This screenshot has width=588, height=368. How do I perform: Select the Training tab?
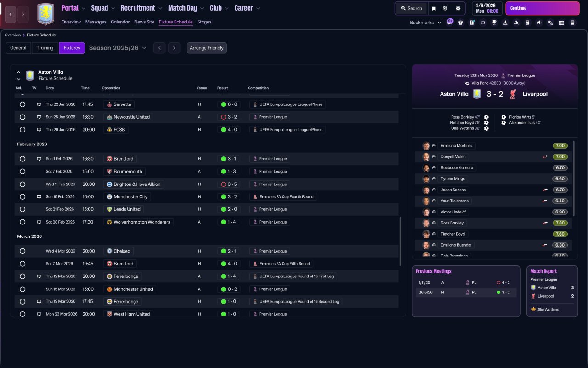45,48
